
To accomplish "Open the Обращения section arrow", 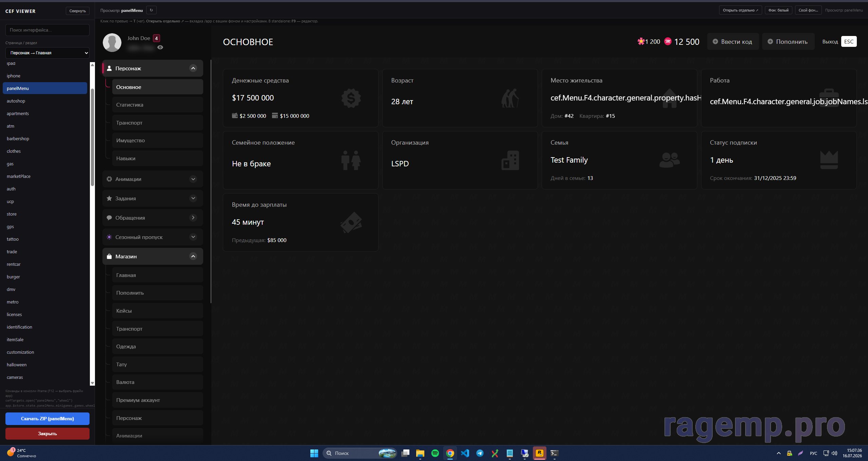I will [x=193, y=218].
